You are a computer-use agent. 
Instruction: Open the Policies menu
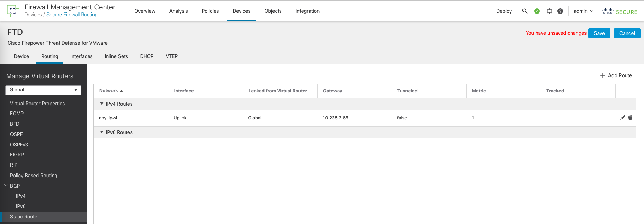(210, 11)
